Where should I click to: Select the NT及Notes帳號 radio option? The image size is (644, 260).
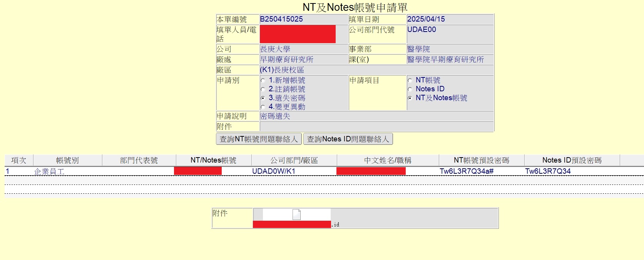click(410, 98)
